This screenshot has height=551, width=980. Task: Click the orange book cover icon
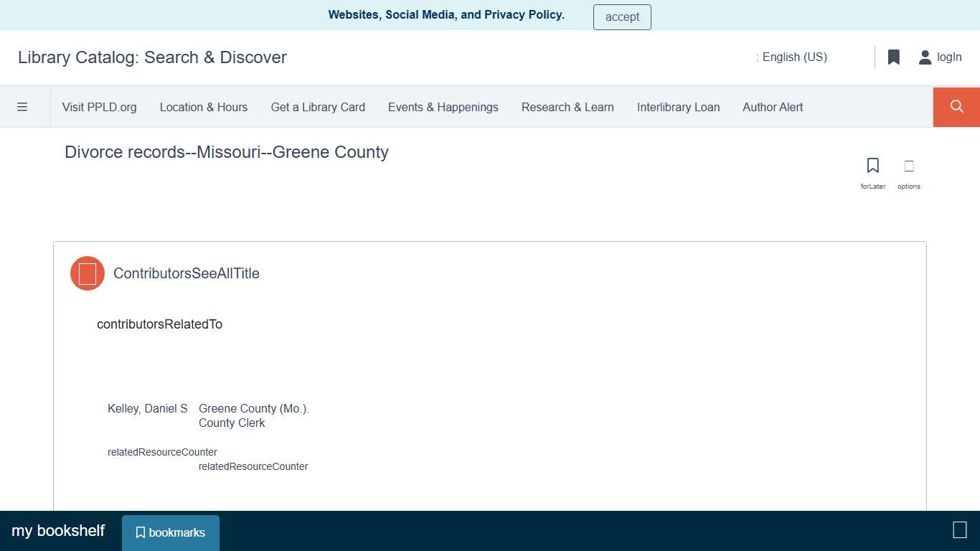tap(87, 273)
